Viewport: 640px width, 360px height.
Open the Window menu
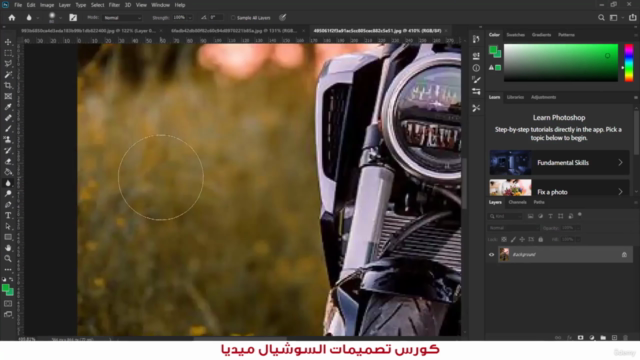click(x=160, y=5)
